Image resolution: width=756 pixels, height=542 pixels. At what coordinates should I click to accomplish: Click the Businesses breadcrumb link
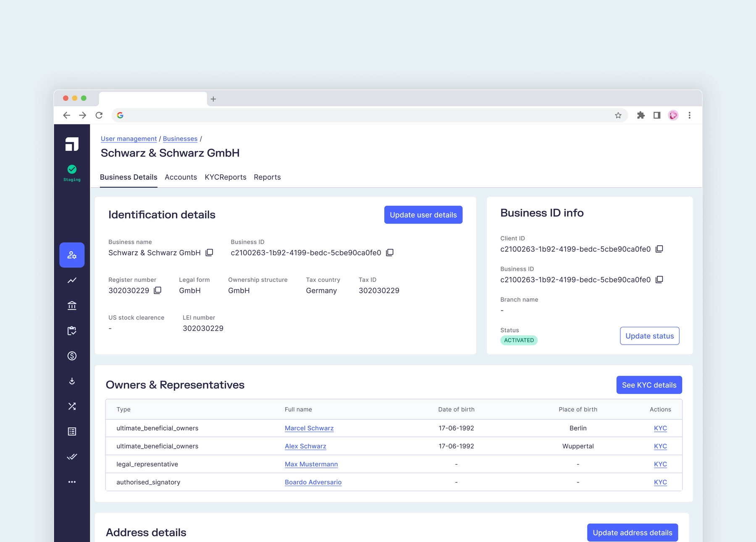(180, 139)
